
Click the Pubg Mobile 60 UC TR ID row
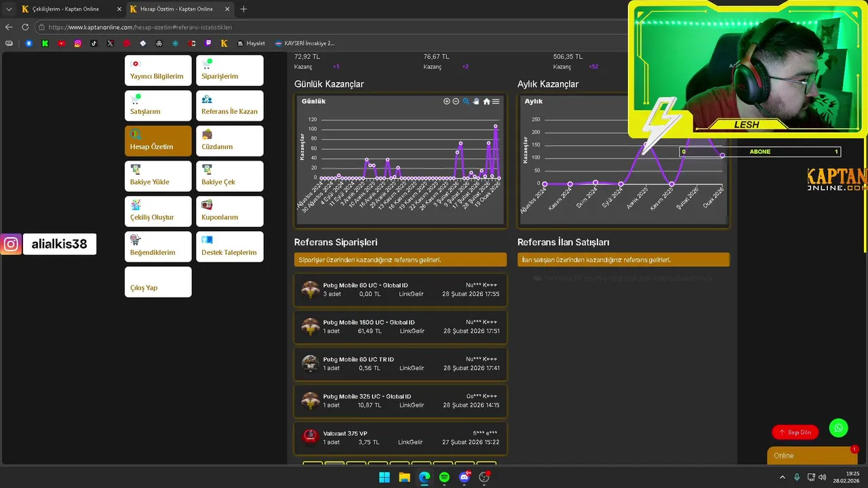click(x=400, y=364)
